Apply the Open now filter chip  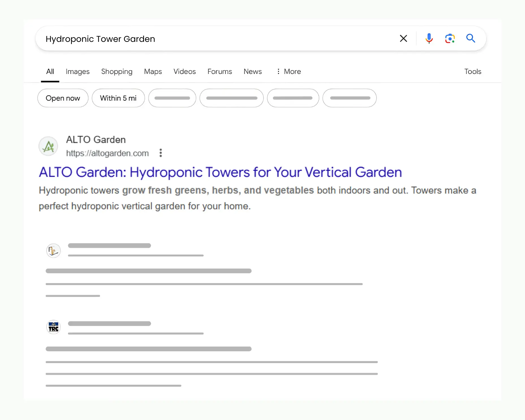coord(63,98)
